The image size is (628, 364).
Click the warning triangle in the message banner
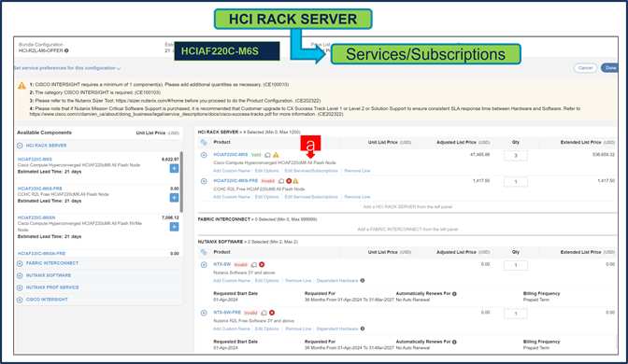(21, 85)
